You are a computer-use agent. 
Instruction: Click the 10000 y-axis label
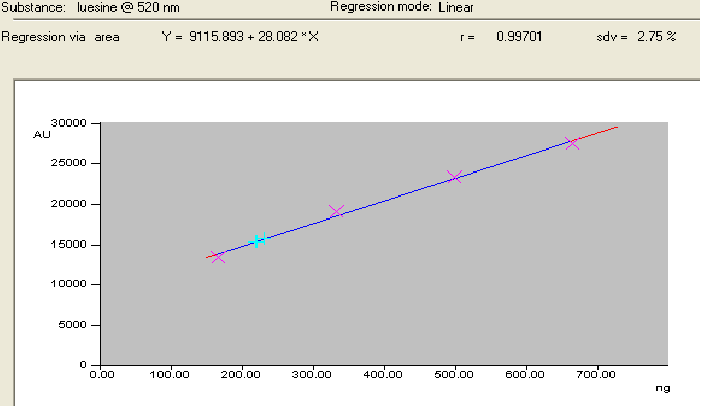(x=68, y=284)
